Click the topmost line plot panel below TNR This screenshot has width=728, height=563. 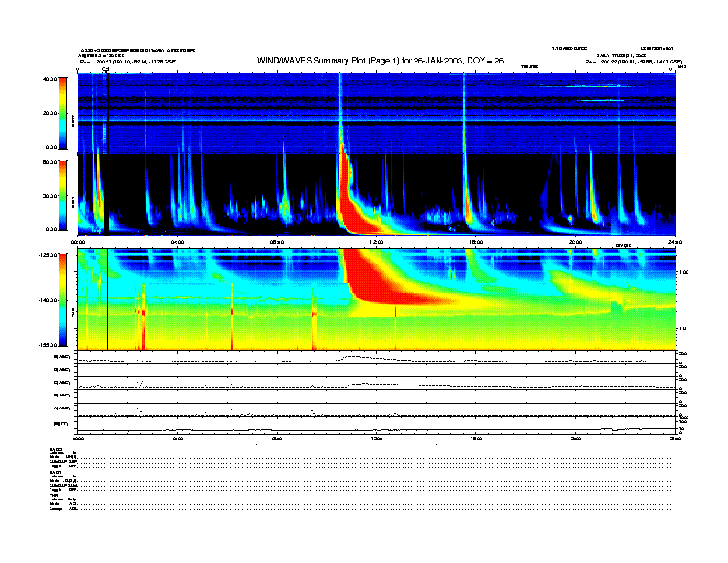pyautogui.click(x=377, y=358)
